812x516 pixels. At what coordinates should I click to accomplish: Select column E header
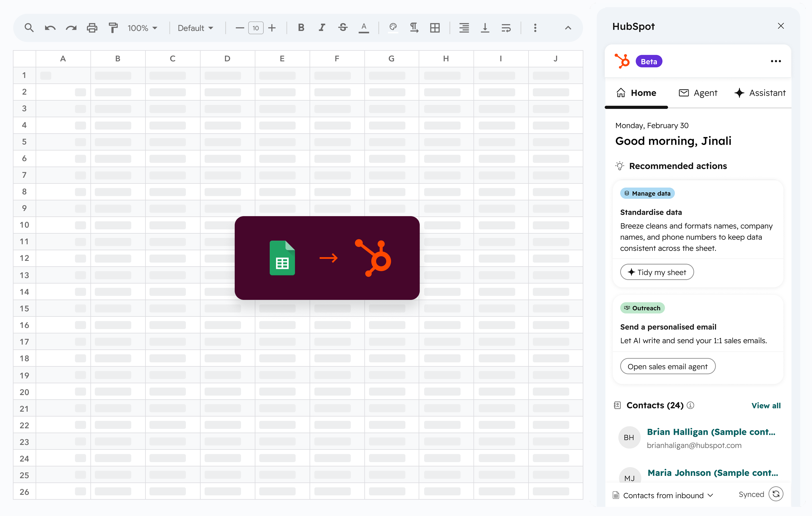(x=282, y=58)
